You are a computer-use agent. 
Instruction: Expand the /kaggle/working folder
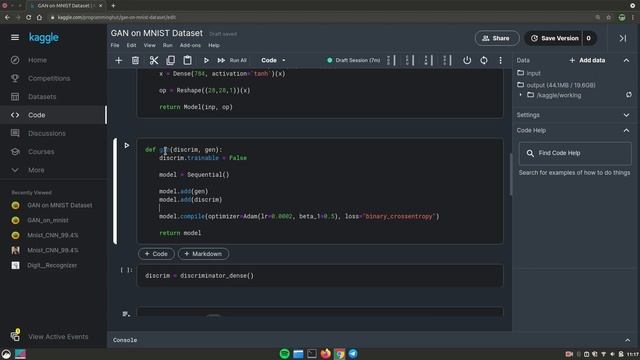(520, 95)
